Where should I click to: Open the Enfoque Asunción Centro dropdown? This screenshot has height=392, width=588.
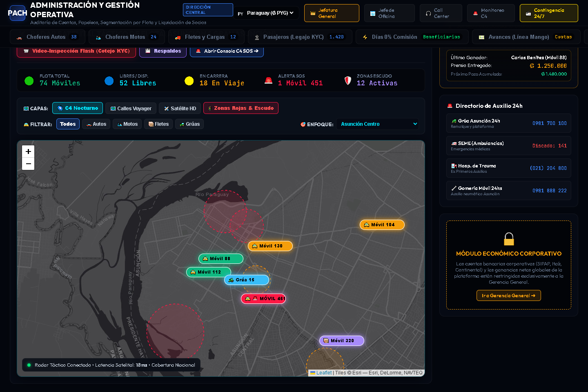pyautogui.click(x=378, y=124)
